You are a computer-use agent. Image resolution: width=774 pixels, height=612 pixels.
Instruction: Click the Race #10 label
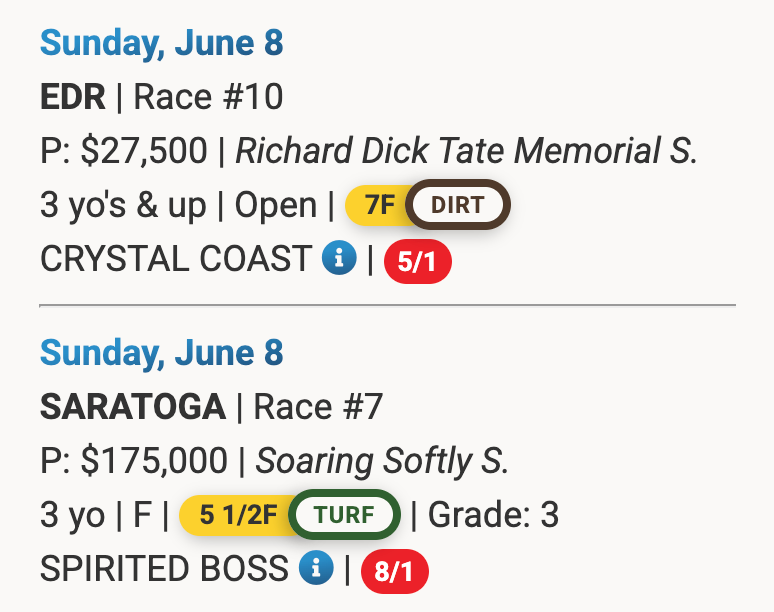click(208, 97)
